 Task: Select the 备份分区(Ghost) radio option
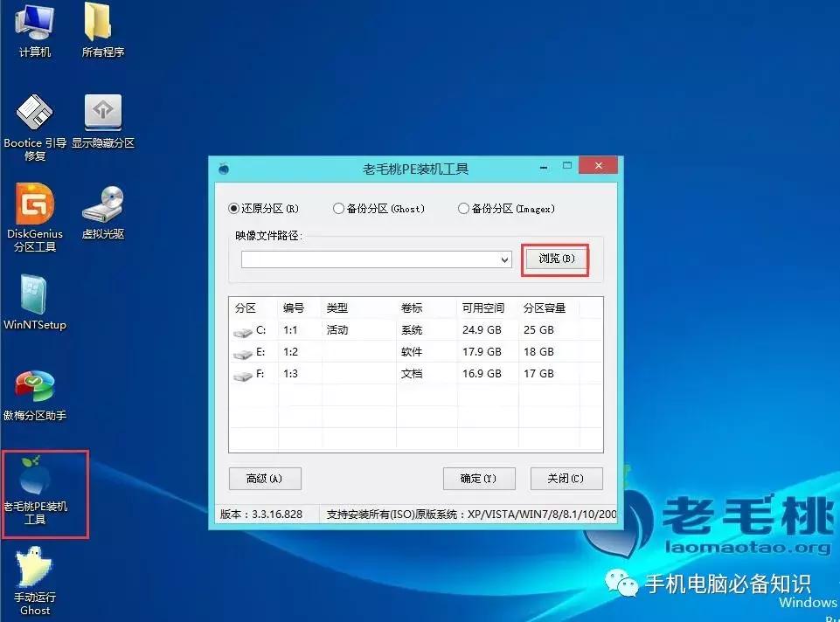click(337, 208)
